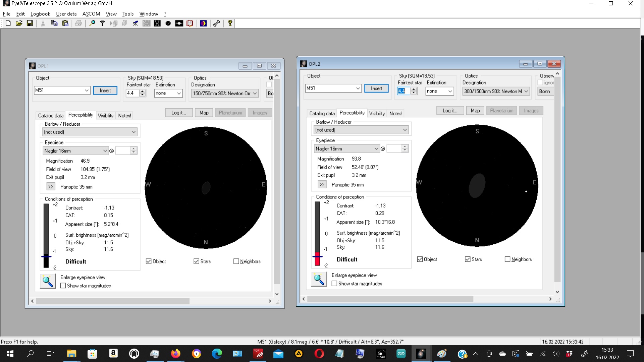The width and height of the screenshot is (644, 362).
Task: Click the eyepiece view circle in OPL2
Action: (477, 185)
